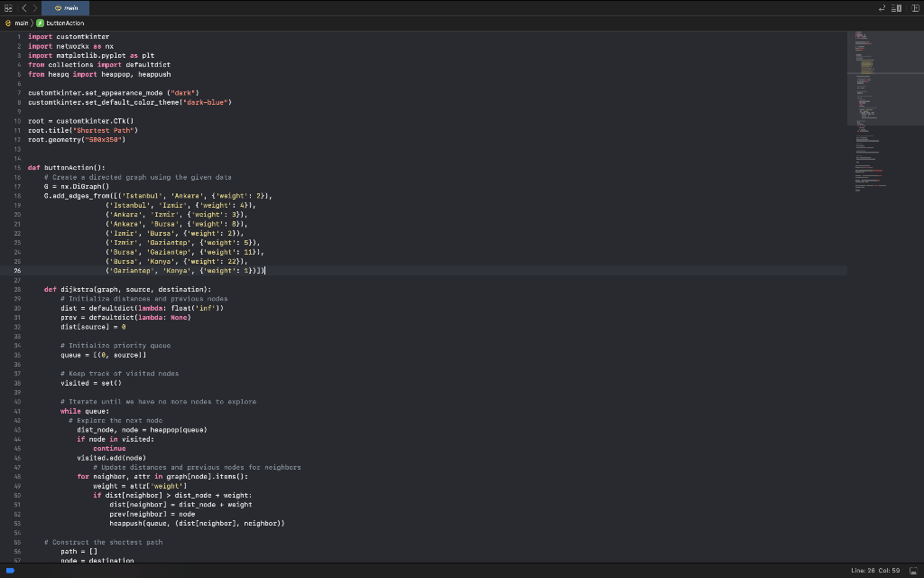
Task: Click the set_appearance_mode ("dark") line
Action: [114, 93]
